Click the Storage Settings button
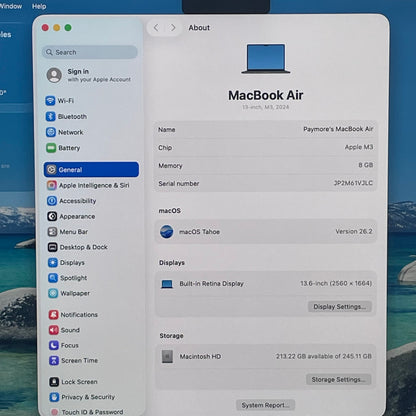Screen dimensions: 416x416 338,379
